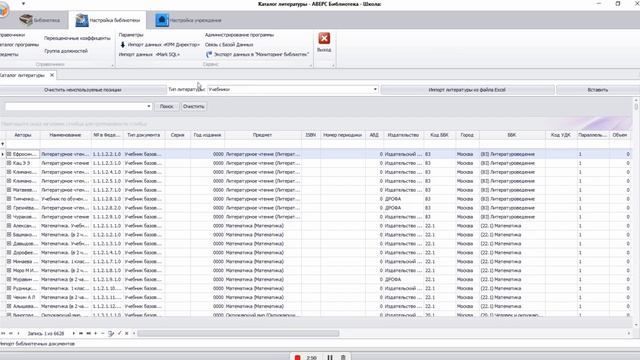Open the Тип литературы dropdown
This screenshot has width=640, height=360.
pyautogui.click(x=375, y=89)
